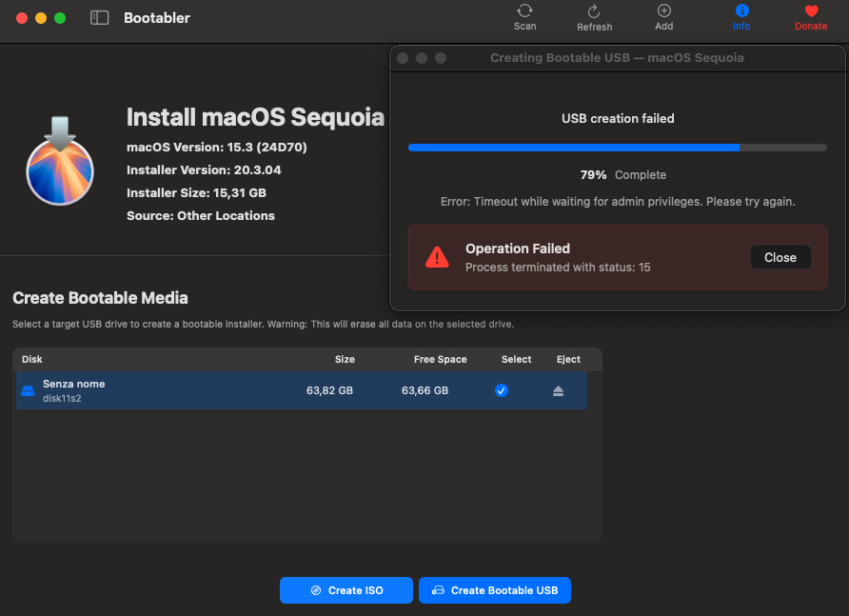This screenshot has width=849, height=616.
Task: Click the 63,82 GB size cell
Action: (329, 390)
